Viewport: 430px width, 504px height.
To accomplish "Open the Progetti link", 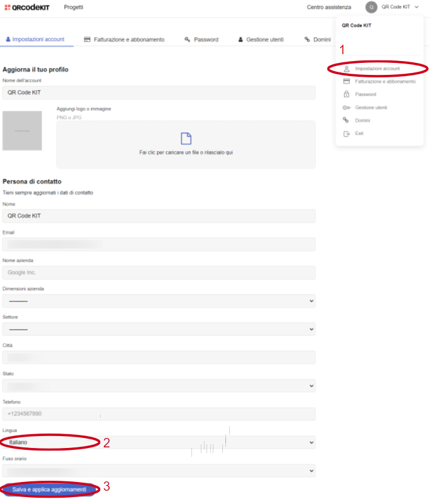I will click(x=73, y=7).
